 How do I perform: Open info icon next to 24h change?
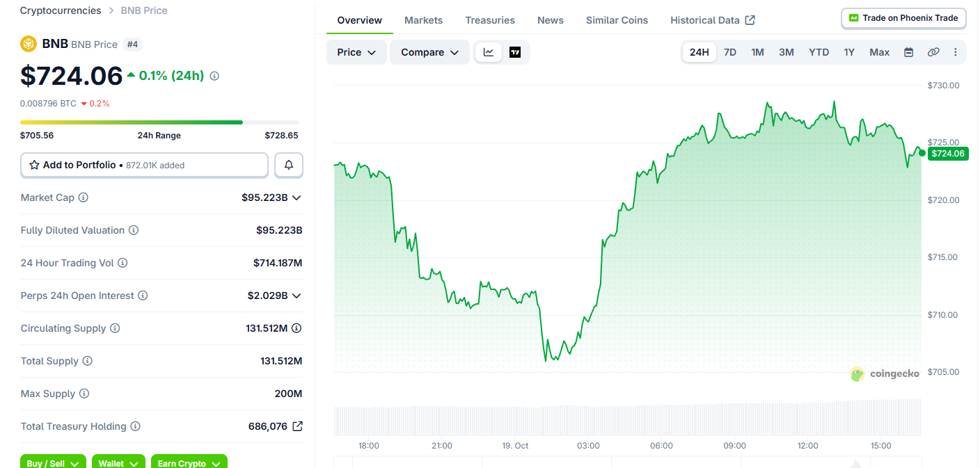tap(214, 76)
